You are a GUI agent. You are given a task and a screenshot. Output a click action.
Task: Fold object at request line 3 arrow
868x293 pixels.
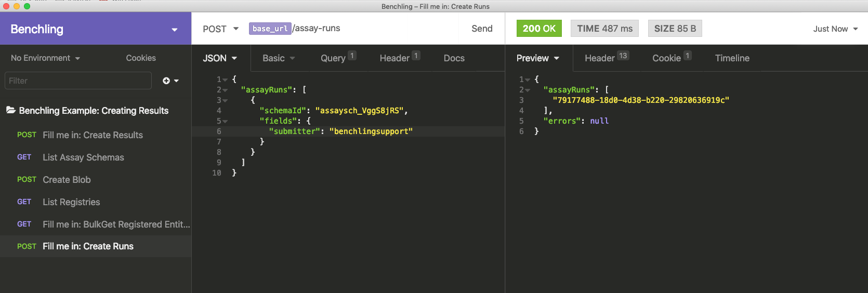225,101
